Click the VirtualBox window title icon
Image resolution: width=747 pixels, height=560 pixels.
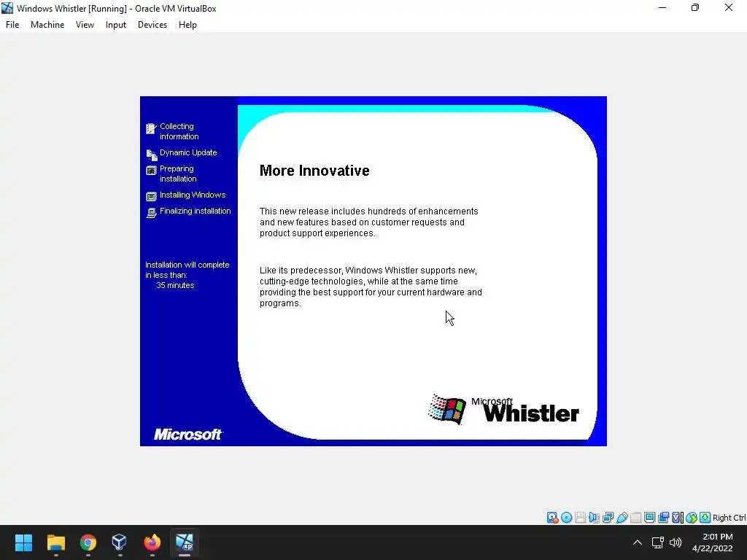(x=7, y=8)
